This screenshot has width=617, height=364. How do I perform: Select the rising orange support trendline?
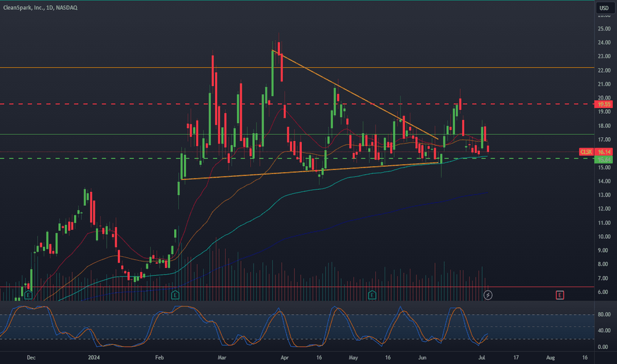(310, 171)
